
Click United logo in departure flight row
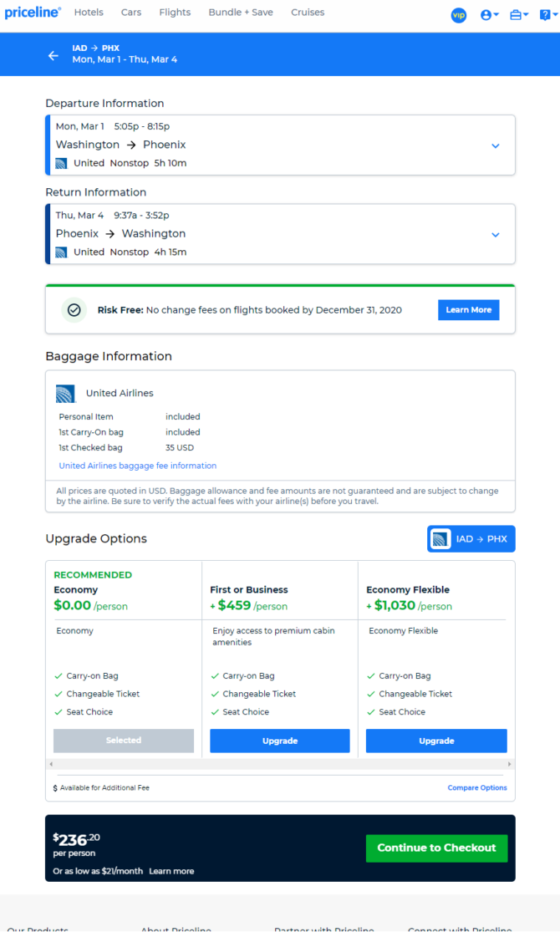coord(61,164)
